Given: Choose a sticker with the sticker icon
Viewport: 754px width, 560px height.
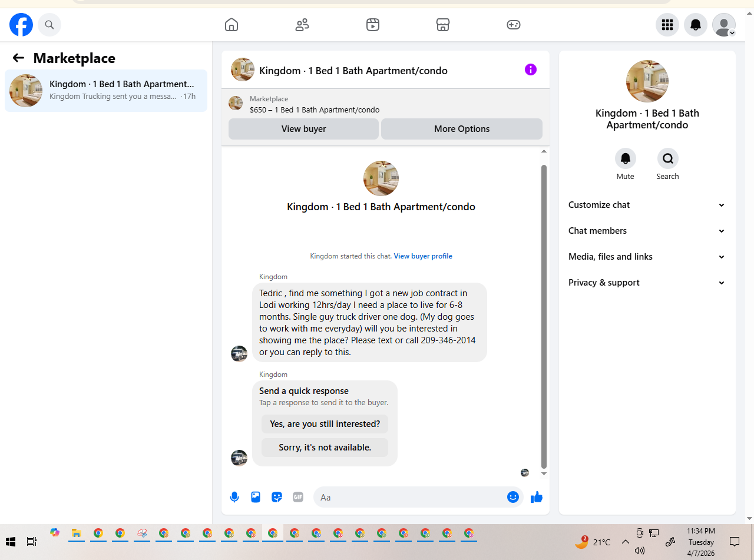Looking at the screenshot, I should [277, 497].
